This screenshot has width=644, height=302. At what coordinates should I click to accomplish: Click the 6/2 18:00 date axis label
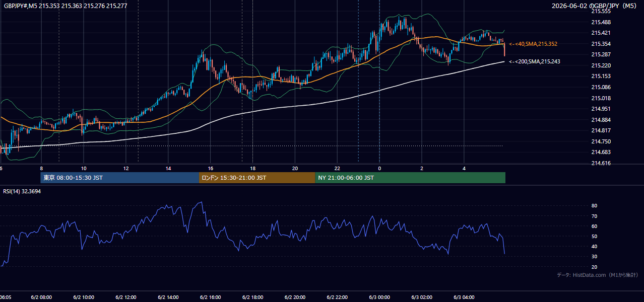253,297
